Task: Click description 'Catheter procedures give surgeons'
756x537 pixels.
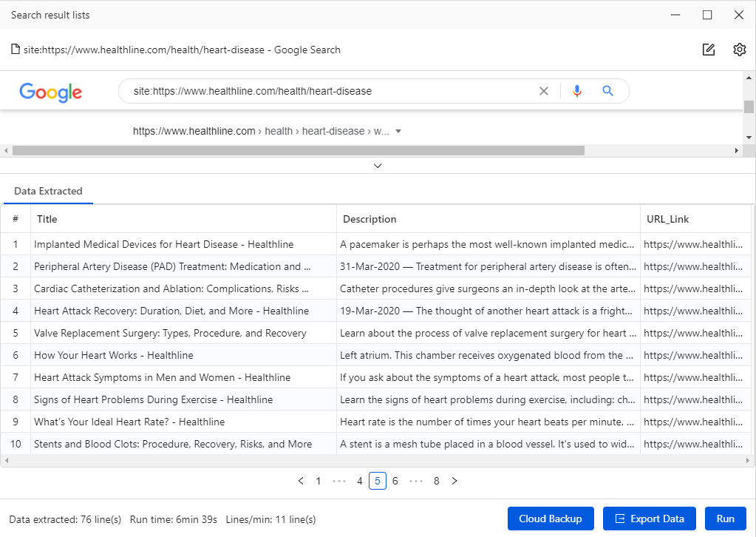Action: tap(488, 288)
